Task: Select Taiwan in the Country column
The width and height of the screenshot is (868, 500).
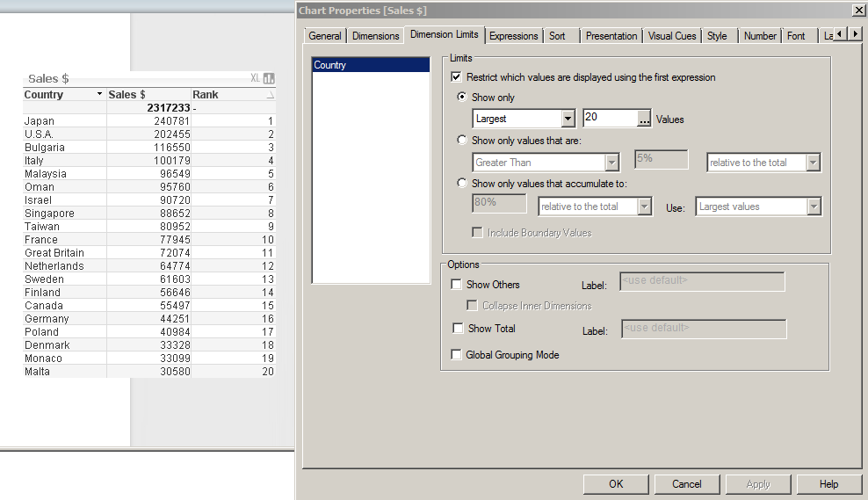Action: [x=64, y=227]
